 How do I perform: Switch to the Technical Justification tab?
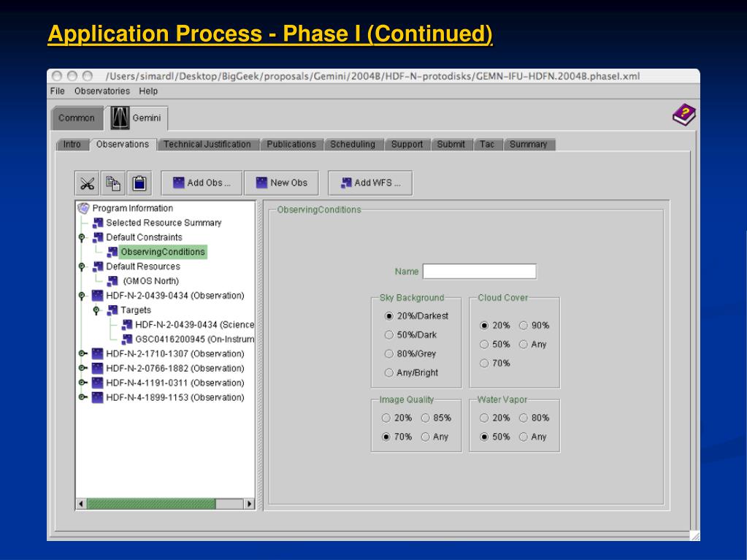[x=207, y=145]
